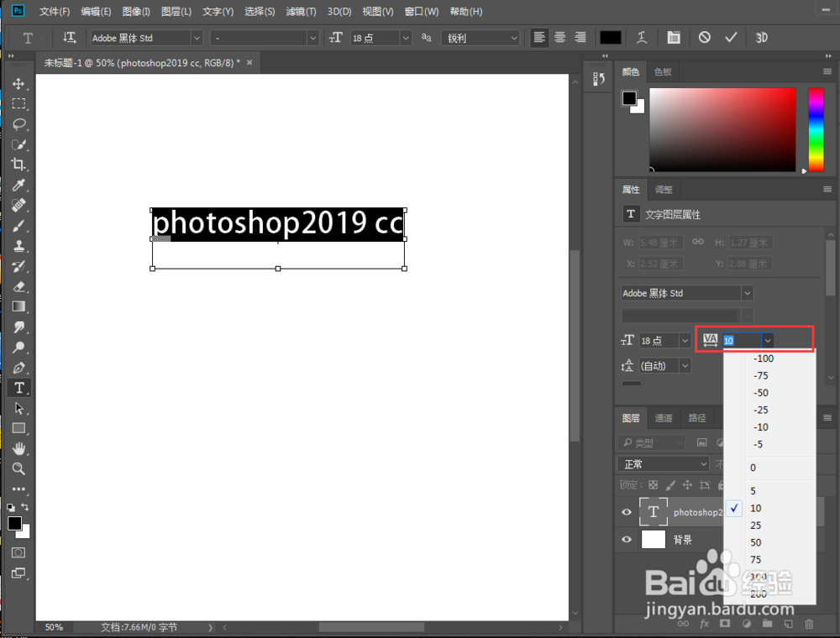Hide the 背景 layer

pyautogui.click(x=627, y=540)
